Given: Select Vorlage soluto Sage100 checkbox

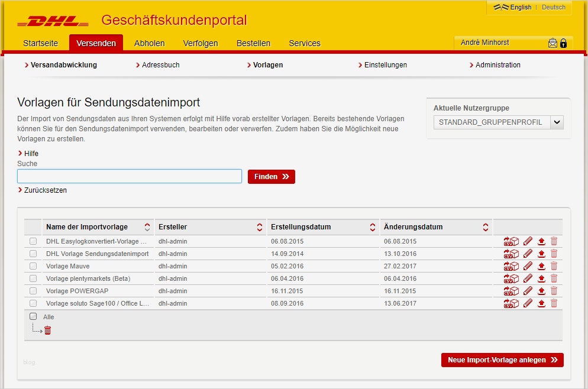Looking at the screenshot, I should point(33,303).
